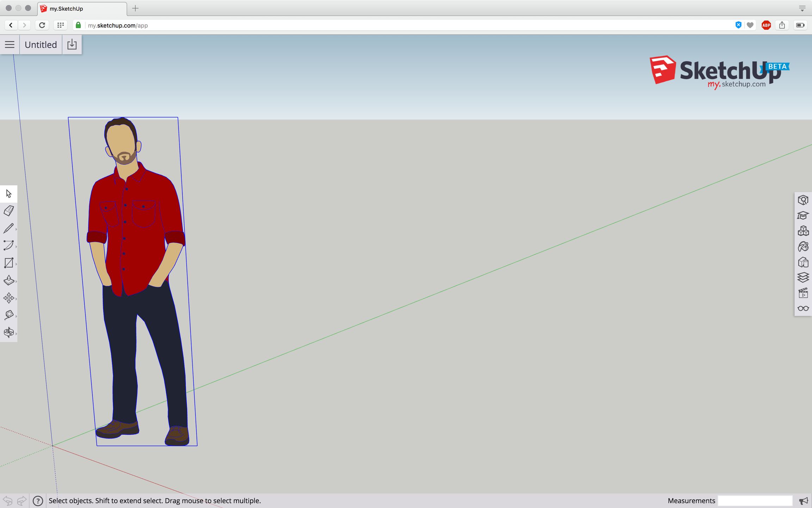Open the Scenes panel
812x508 pixels.
pyautogui.click(x=803, y=293)
